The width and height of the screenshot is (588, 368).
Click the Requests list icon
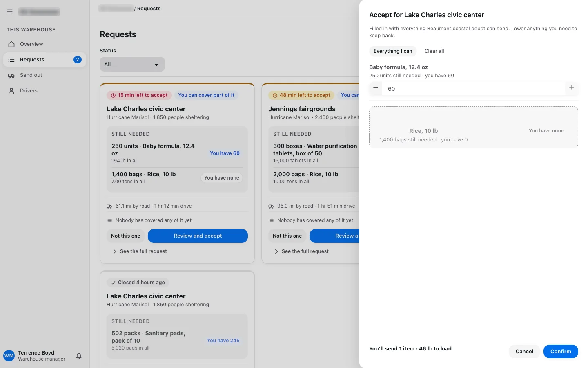tap(11, 60)
